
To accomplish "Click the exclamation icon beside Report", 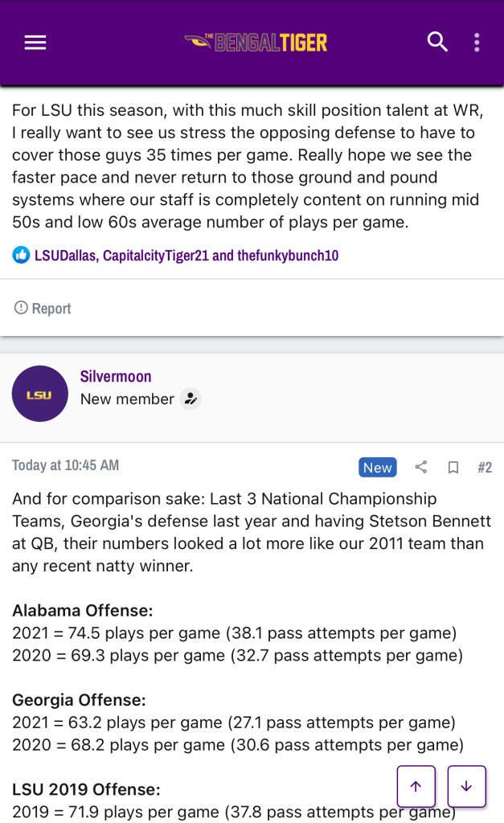I will click(21, 308).
